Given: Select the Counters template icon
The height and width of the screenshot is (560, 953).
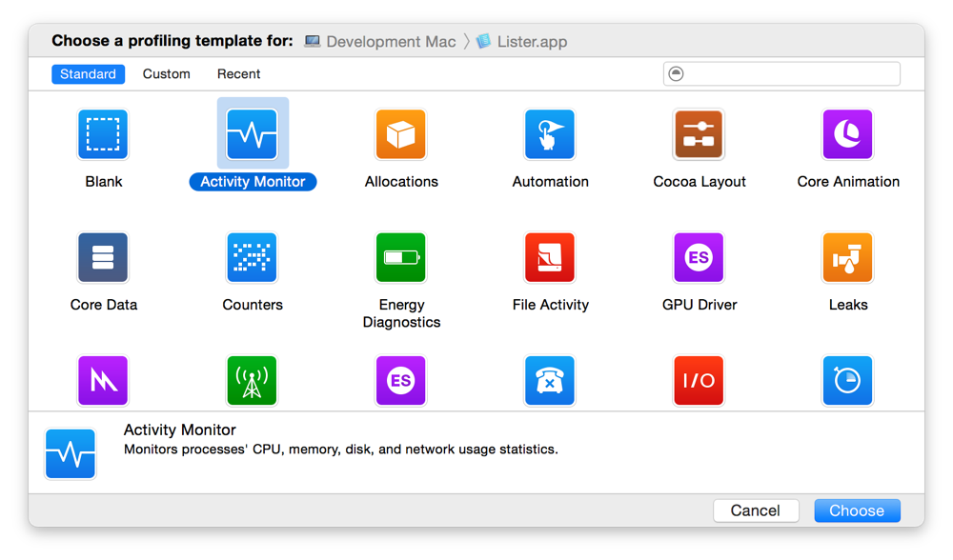Looking at the screenshot, I should [252, 258].
